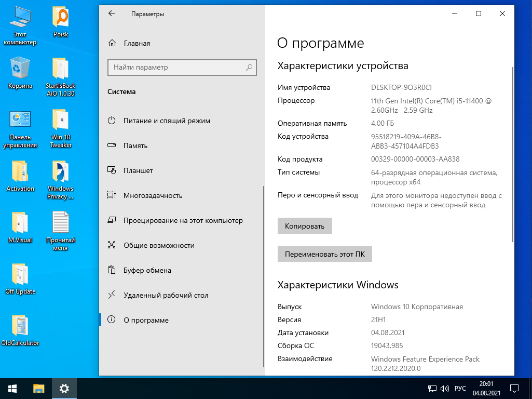Click the back arrow in Settings
This screenshot has height=399, width=532.
click(x=111, y=14)
